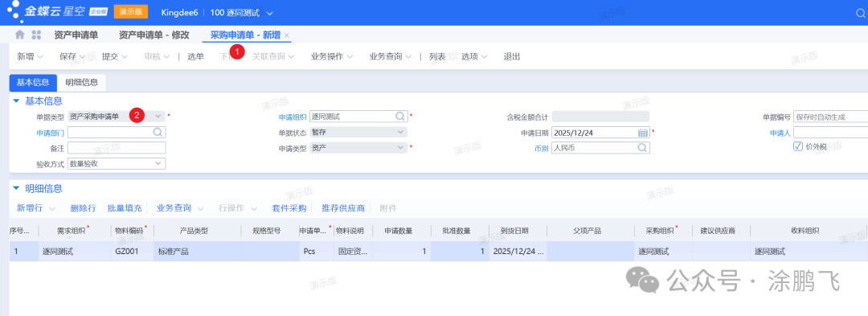Open the 币别 lookup search icon

pyautogui.click(x=642, y=148)
